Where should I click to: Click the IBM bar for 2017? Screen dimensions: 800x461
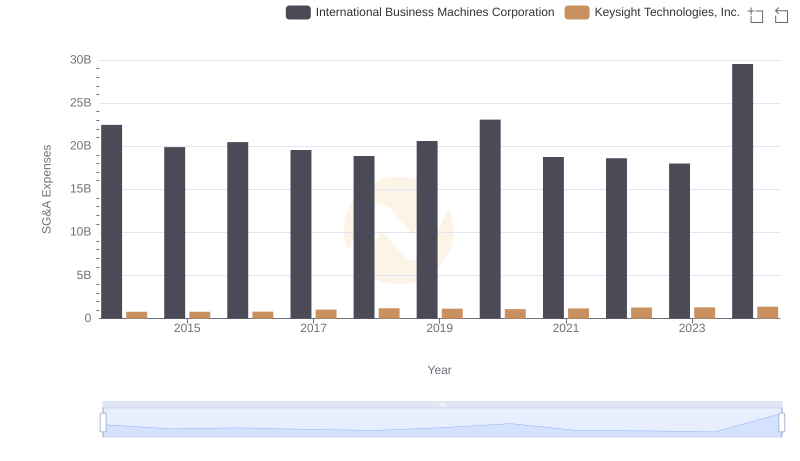point(301,235)
